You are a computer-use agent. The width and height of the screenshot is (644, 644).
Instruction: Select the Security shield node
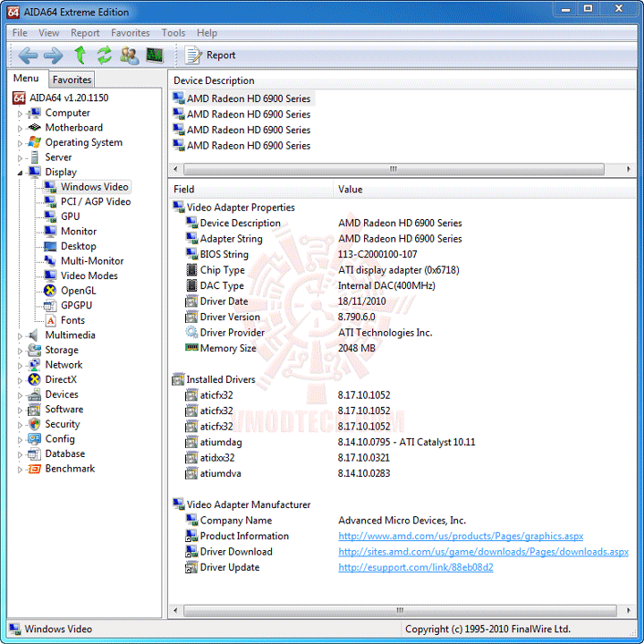(54, 424)
